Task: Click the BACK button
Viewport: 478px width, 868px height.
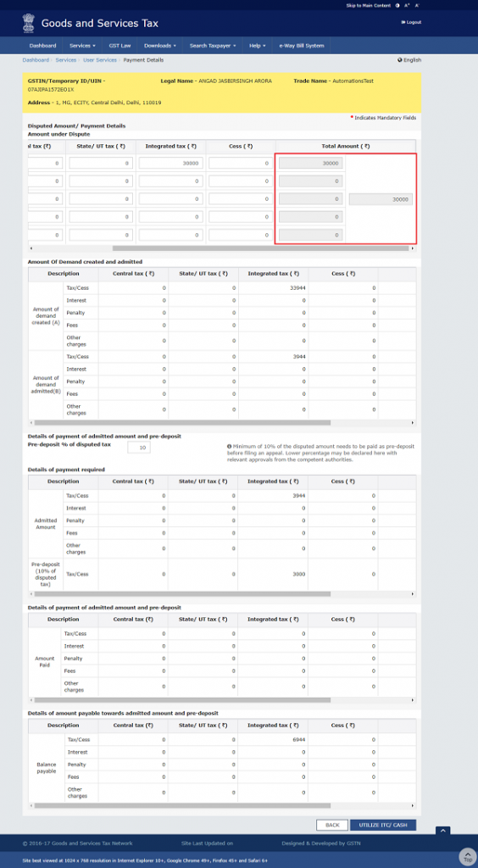Action: click(332, 825)
